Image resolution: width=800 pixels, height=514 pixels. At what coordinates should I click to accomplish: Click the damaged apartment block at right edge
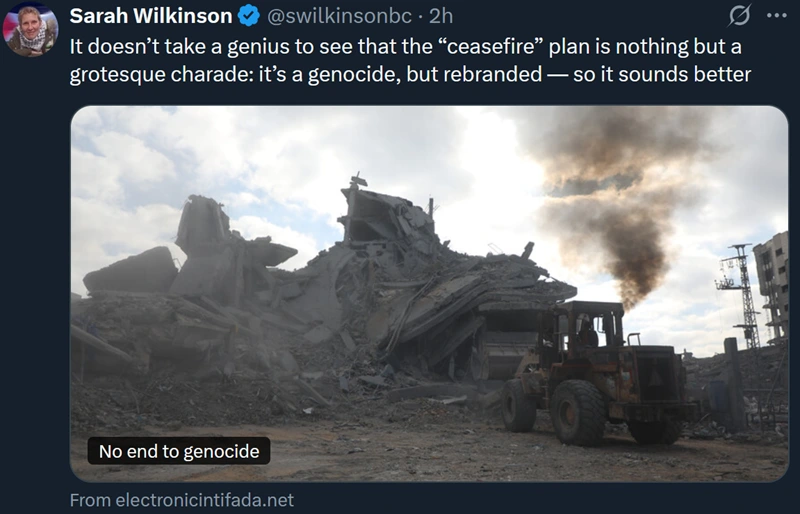(771, 286)
